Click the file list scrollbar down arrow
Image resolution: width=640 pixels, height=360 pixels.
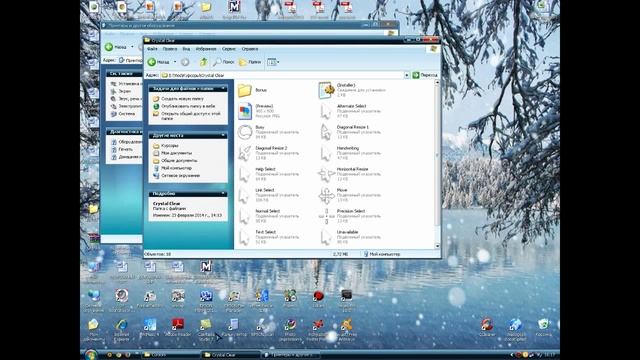pyautogui.click(x=438, y=246)
